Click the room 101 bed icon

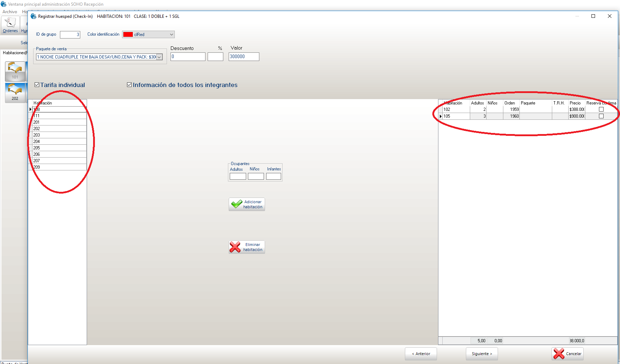(15, 68)
